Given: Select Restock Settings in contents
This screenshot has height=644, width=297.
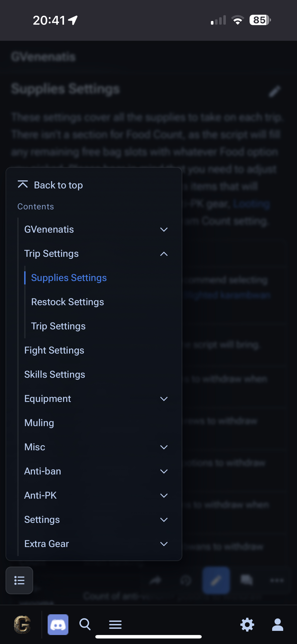Looking at the screenshot, I should (x=67, y=302).
